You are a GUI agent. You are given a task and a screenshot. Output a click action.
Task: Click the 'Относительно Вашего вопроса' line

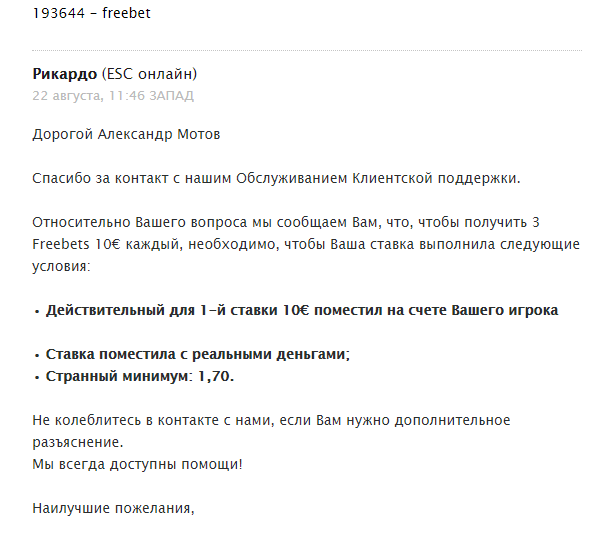286,222
